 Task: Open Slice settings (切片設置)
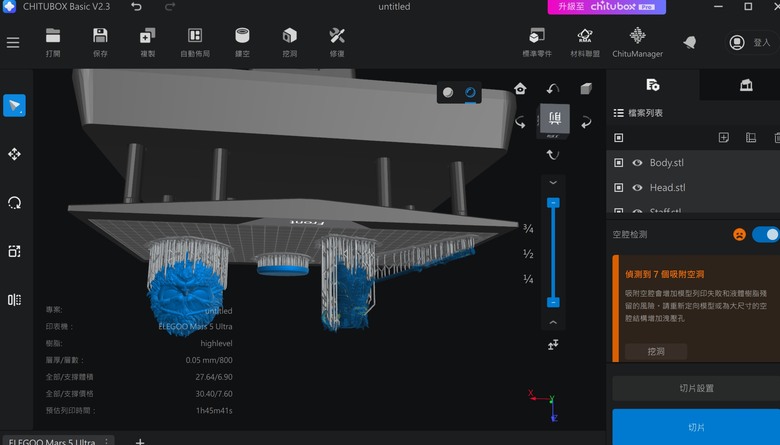[x=696, y=388]
